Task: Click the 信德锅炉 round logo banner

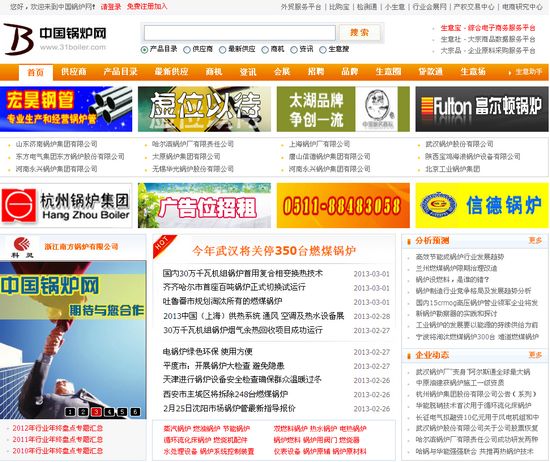Action: pos(482,206)
